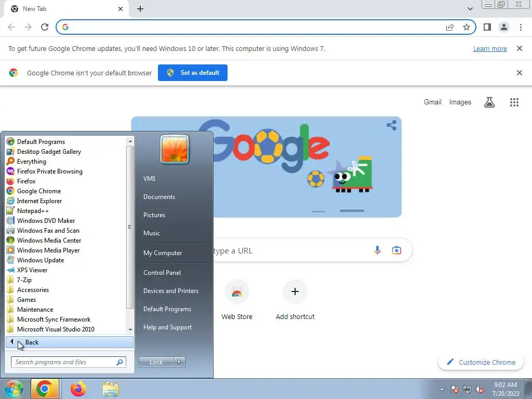This screenshot has height=399, width=532.
Task: Bookmark this tab with star icon
Action: 467,27
